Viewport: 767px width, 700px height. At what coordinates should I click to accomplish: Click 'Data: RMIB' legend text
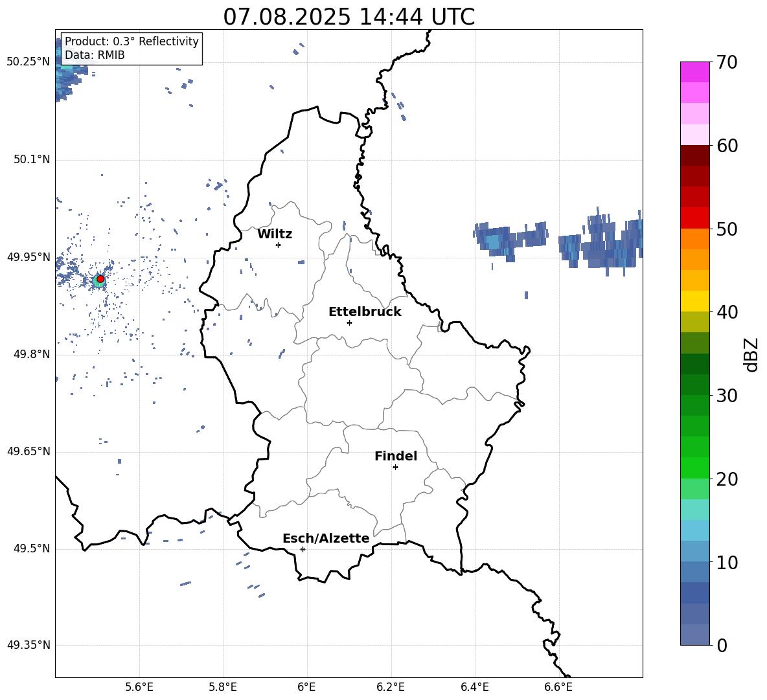[x=95, y=55]
